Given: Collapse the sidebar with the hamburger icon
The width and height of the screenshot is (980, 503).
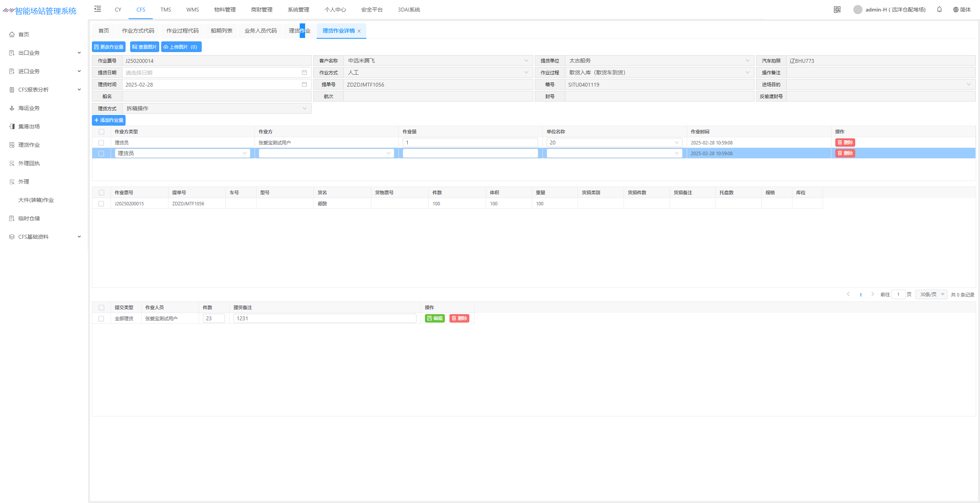Looking at the screenshot, I should pos(98,9).
